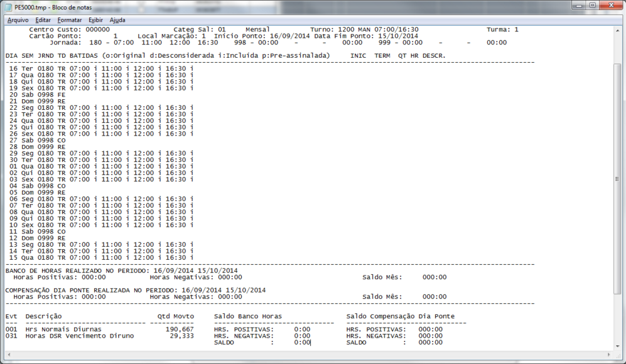Click the vertical scrollbar down arrow
626x364 pixels.
[x=618, y=346]
